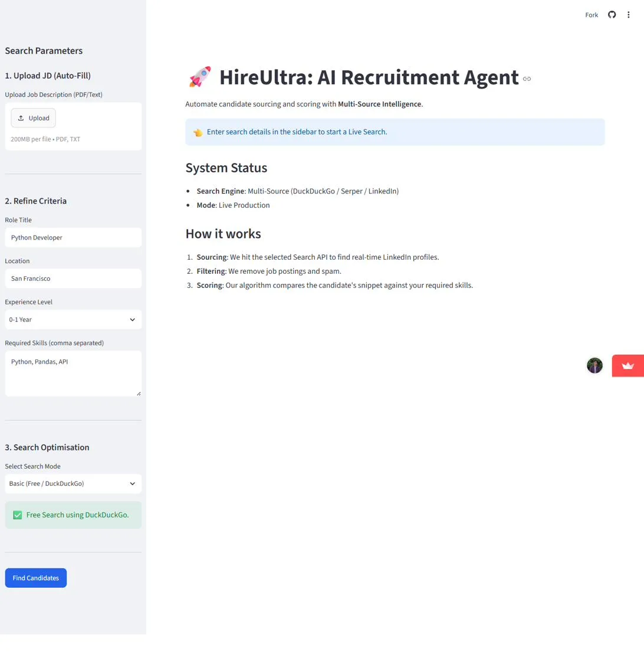Click the 'Experience Level' label
Image resolution: width=644 pixels, height=661 pixels.
[29, 302]
